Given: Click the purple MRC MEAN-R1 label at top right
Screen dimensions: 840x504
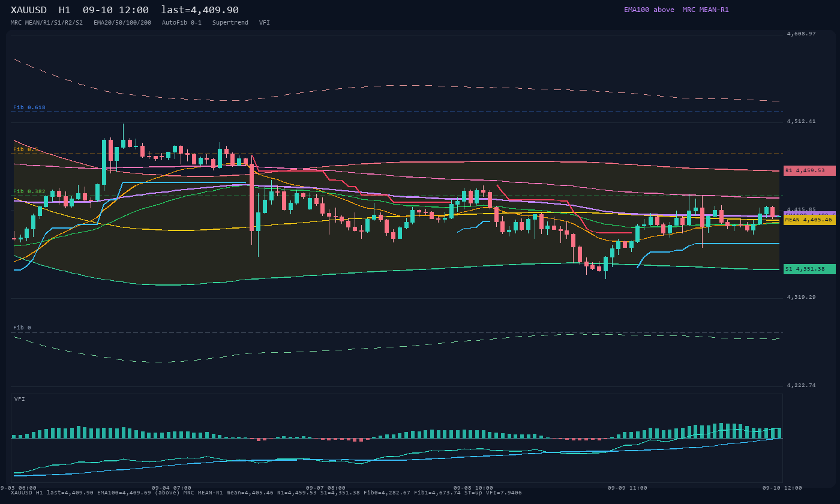Looking at the screenshot, I should click(706, 10).
